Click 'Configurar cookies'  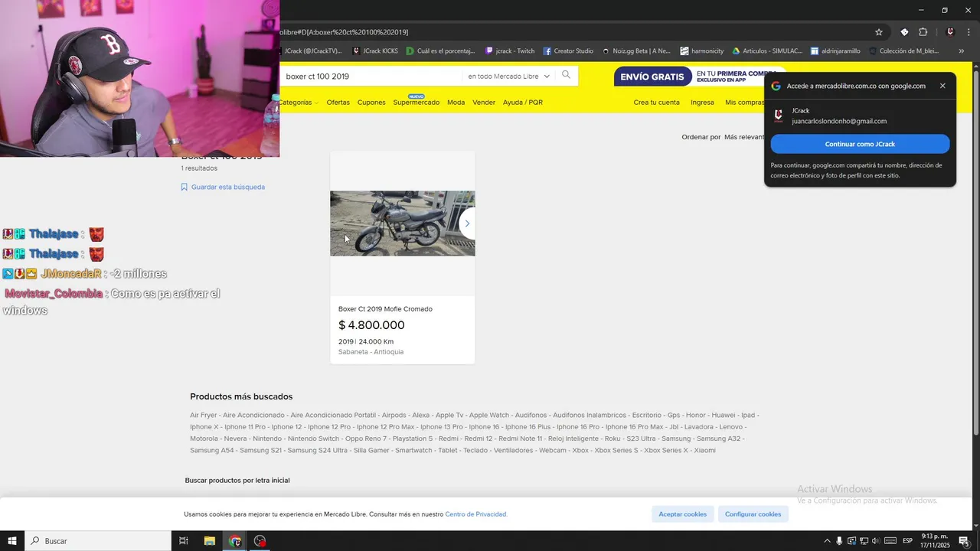click(x=753, y=514)
